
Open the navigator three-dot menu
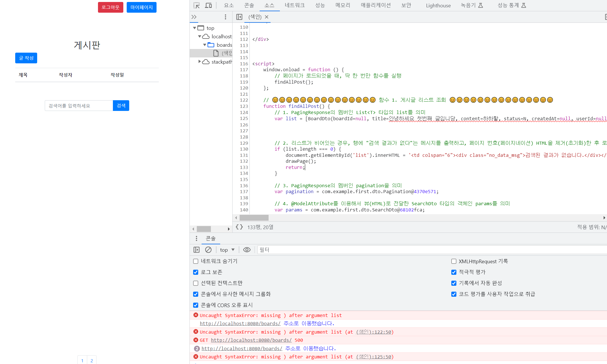coord(225,17)
